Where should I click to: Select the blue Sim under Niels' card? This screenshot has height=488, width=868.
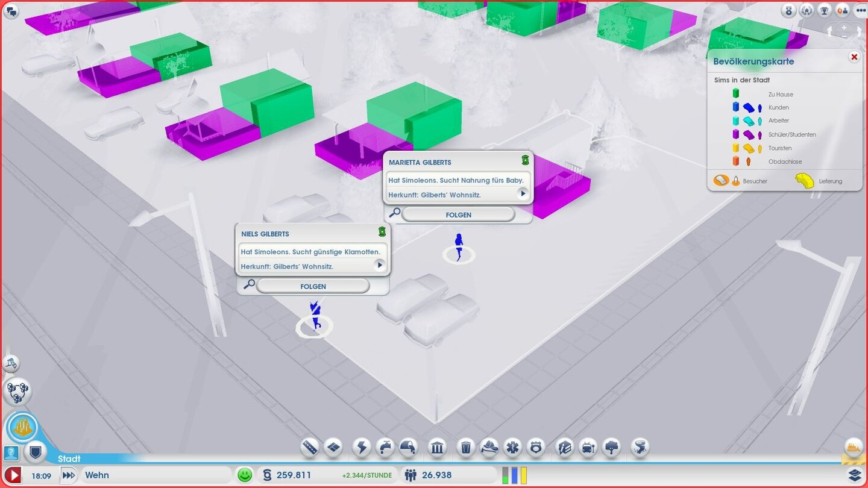(314, 316)
